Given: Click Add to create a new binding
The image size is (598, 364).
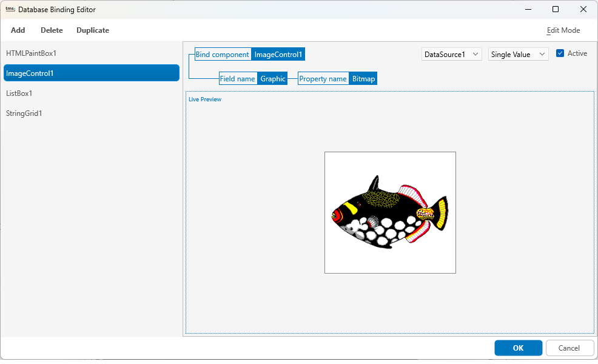Looking at the screenshot, I should coord(18,30).
